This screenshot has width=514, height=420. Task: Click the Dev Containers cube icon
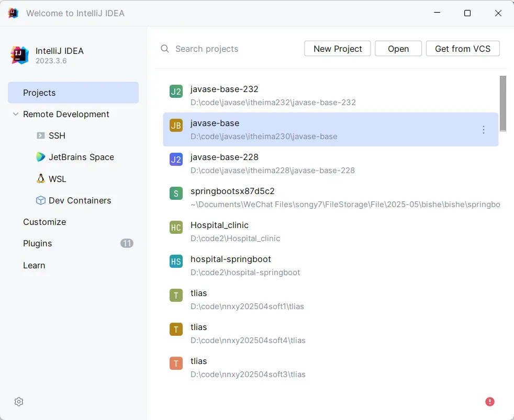40,200
